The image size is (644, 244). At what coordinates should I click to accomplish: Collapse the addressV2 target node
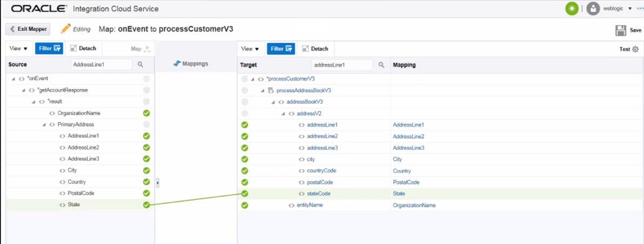[283, 114]
